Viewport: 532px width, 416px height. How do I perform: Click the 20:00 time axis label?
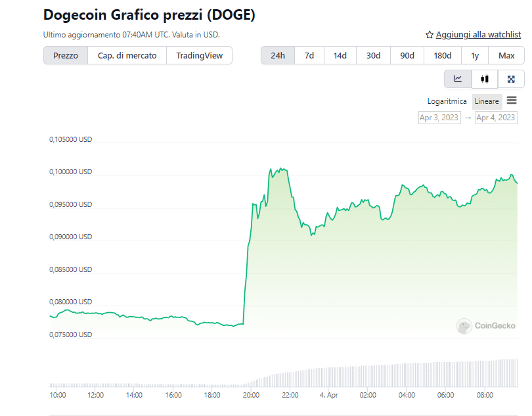[251, 395]
